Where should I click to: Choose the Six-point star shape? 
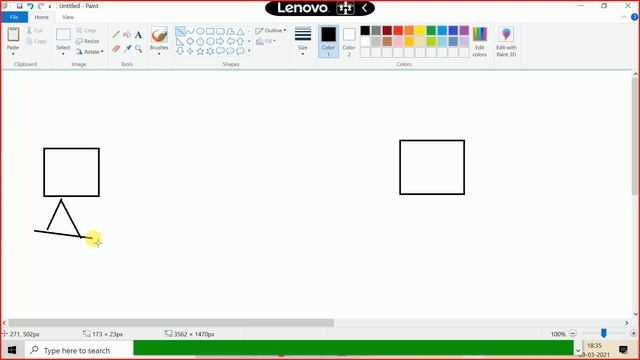click(x=210, y=51)
